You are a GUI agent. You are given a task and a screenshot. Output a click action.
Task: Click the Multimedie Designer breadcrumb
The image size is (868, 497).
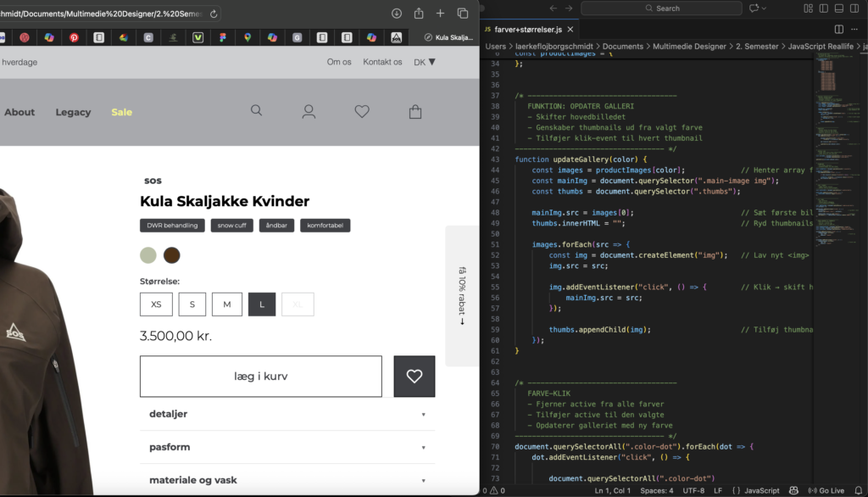(689, 47)
